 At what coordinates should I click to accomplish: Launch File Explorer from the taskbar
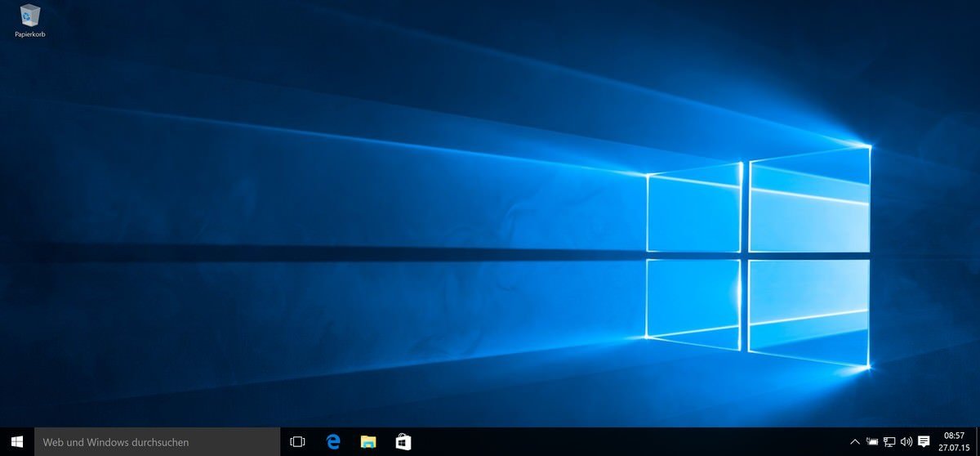pos(368,442)
